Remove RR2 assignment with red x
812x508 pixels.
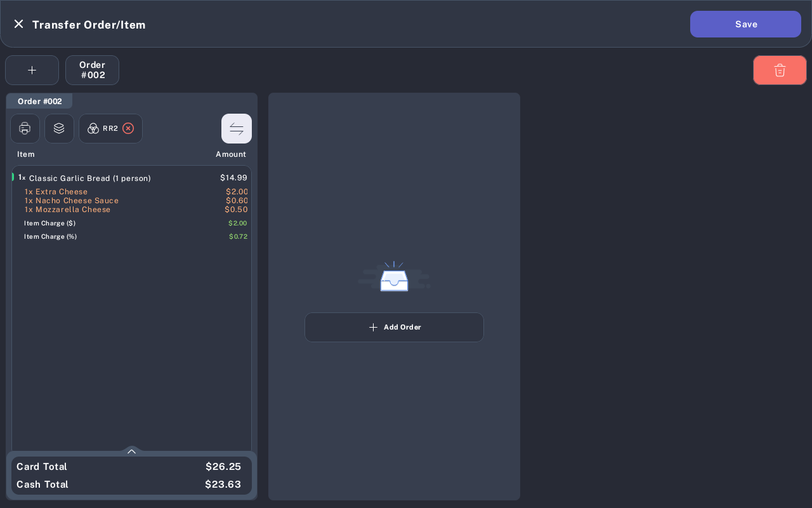[x=128, y=128]
